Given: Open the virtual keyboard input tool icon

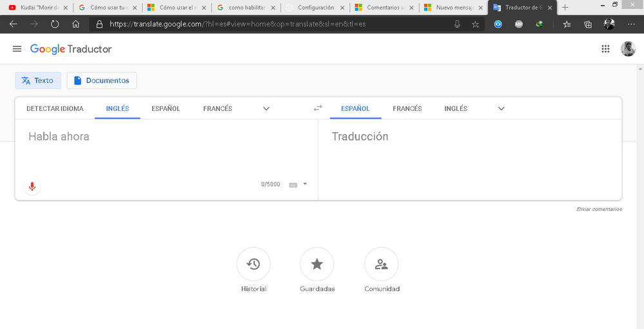Looking at the screenshot, I should [x=293, y=184].
